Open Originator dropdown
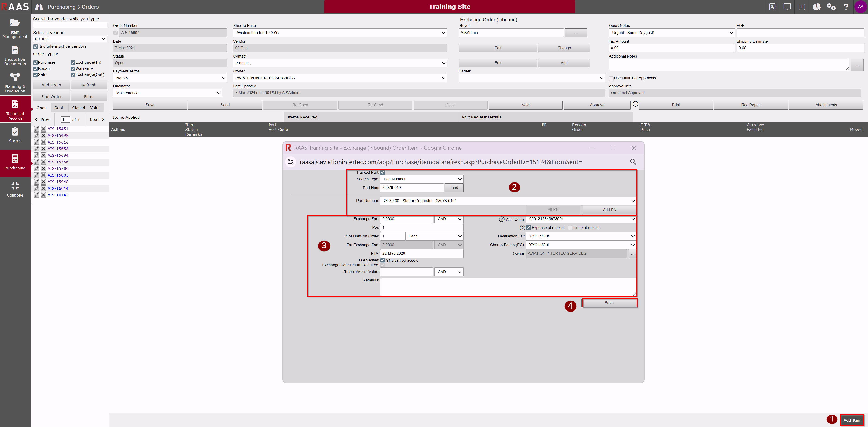The height and width of the screenshot is (427, 868). tap(167, 93)
